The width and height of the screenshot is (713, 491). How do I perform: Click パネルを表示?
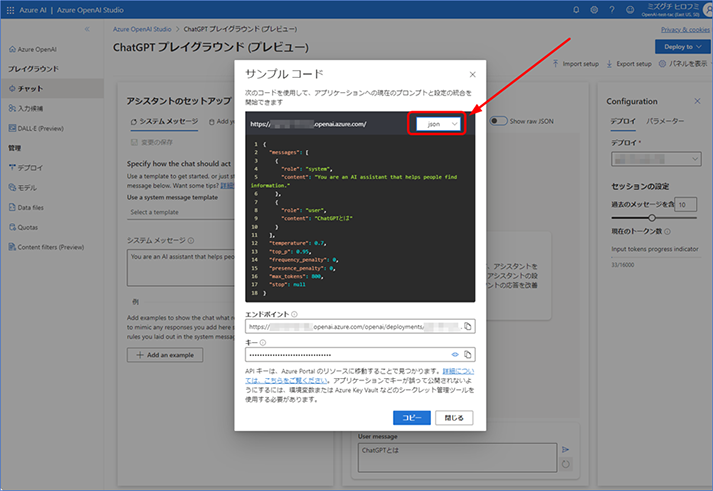coord(683,64)
